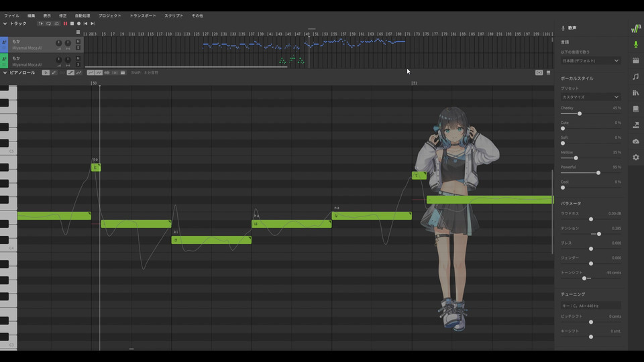Viewport: 644px width, 362px height.
Task: Collapse the ピアノロール section chevron
Action: tap(5, 72)
